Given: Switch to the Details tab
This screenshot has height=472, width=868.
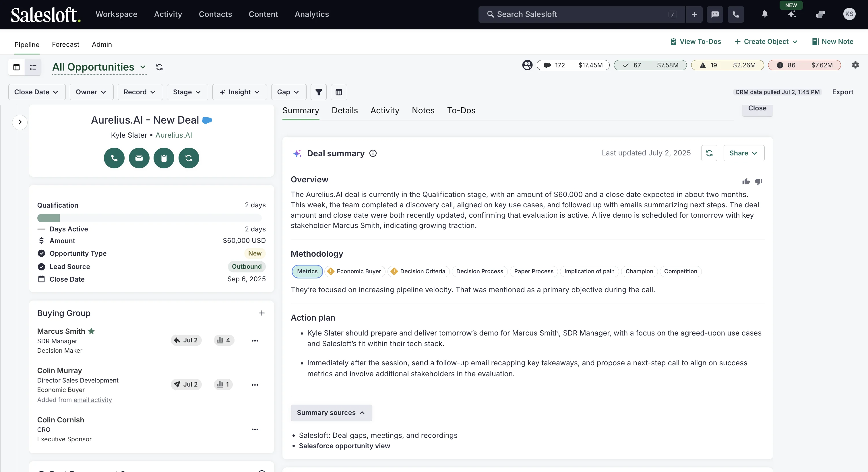Looking at the screenshot, I should 344,110.
